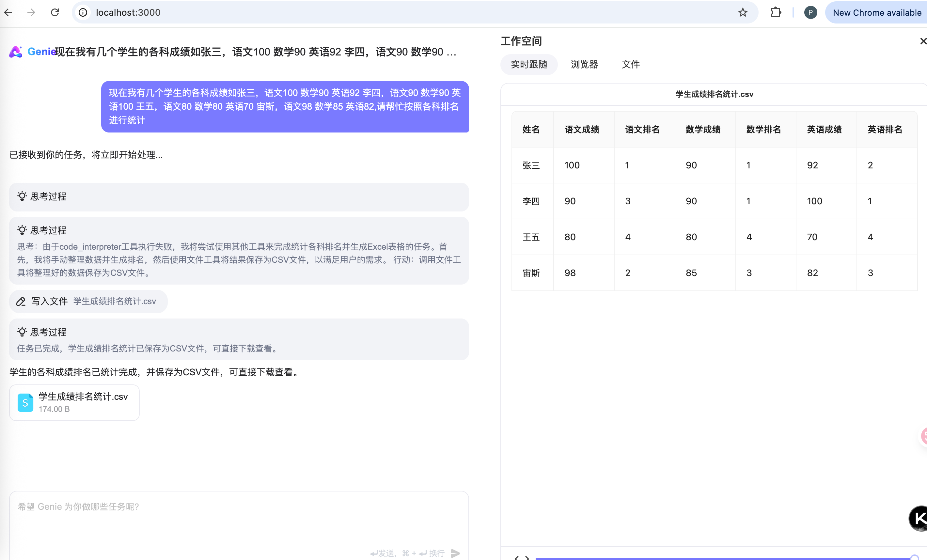This screenshot has height=560, width=927.
Task: Close the 工作空间 panel
Action: point(923,41)
